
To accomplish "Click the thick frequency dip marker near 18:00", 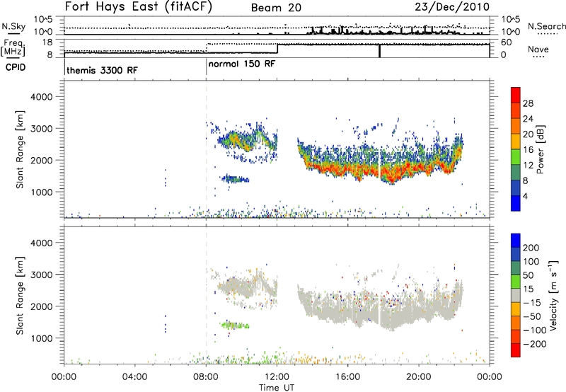I will coord(379,51).
